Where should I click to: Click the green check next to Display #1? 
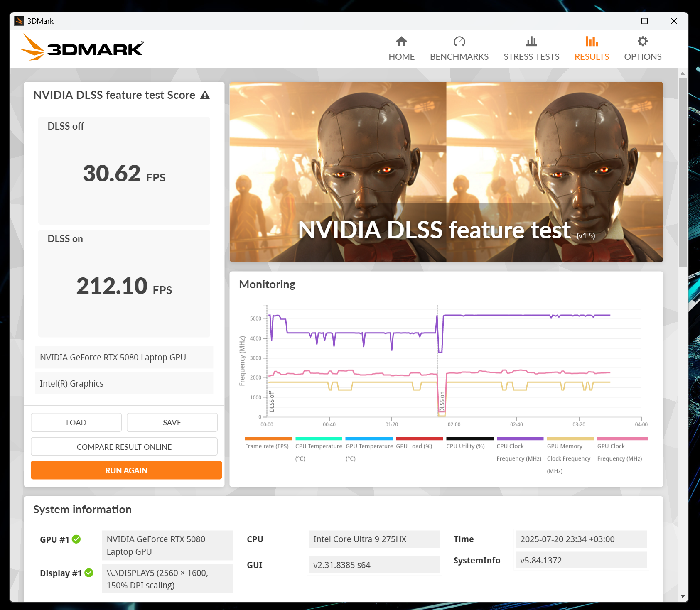click(89, 573)
